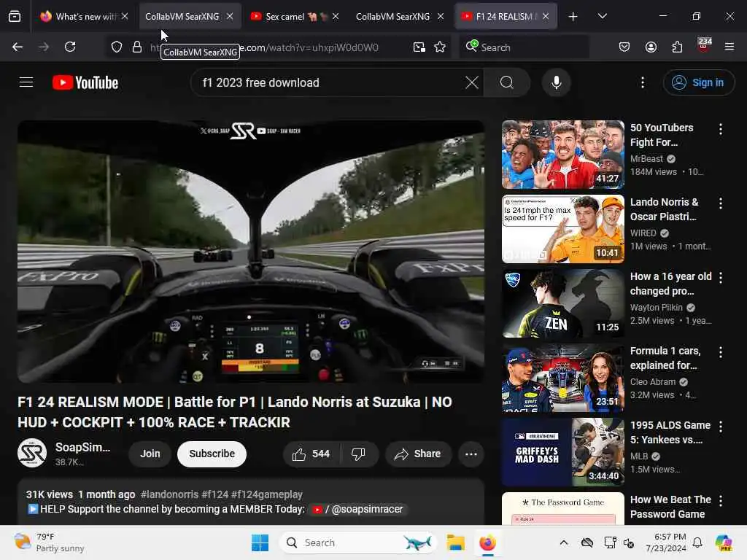Screen dimensions: 747x560
Task: Open options menu for Formula 1 cars video
Action: 720,352
